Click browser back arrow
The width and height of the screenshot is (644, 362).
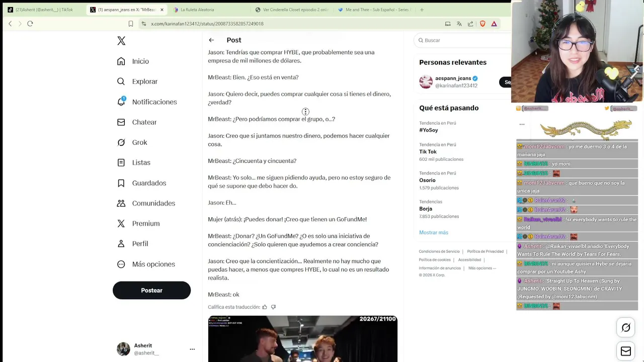point(10,24)
